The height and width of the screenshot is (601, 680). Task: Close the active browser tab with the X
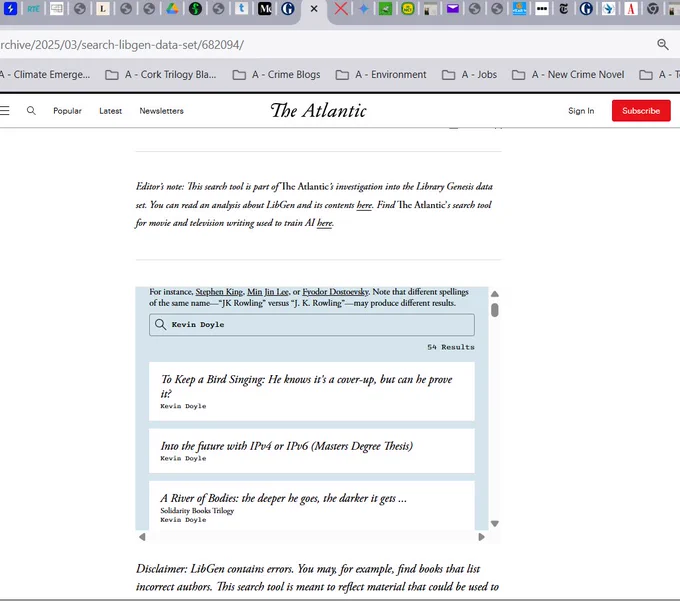[314, 9]
